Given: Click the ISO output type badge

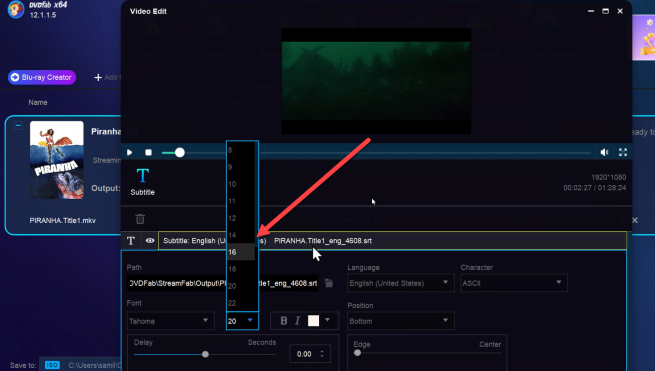Looking at the screenshot, I should (52, 365).
